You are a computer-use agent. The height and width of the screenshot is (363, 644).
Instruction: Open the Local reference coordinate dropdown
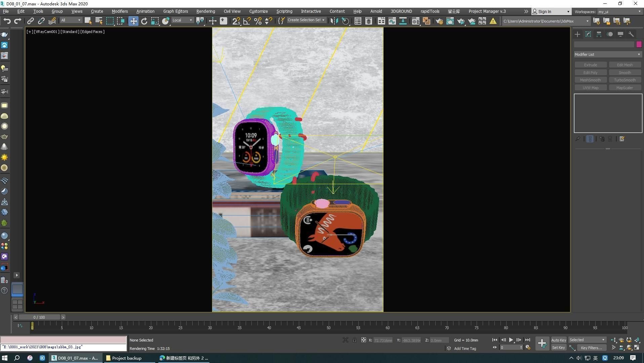point(182,21)
